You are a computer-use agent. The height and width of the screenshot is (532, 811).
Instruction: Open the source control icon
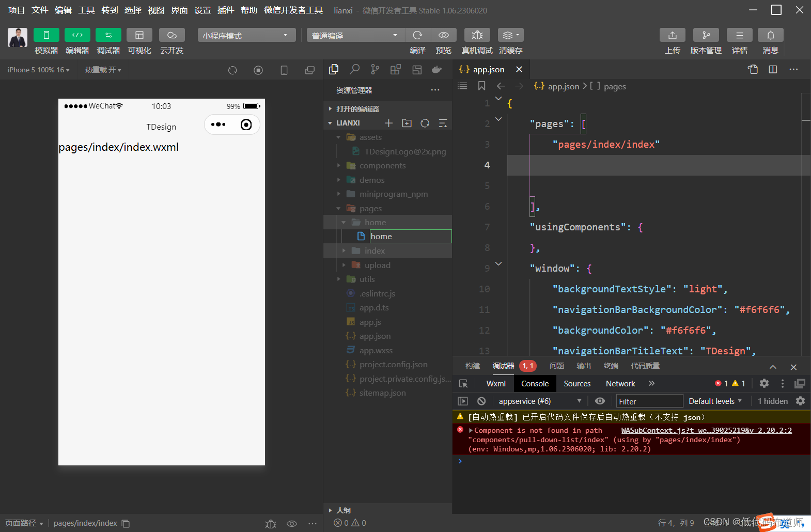pos(375,69)
